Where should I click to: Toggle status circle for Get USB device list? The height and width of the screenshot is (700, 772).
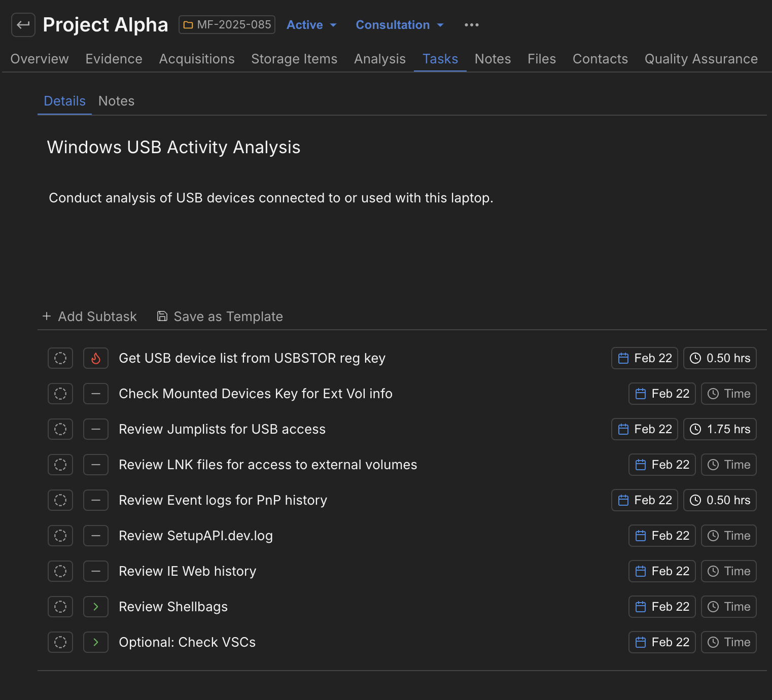click(x=60, y=358)
